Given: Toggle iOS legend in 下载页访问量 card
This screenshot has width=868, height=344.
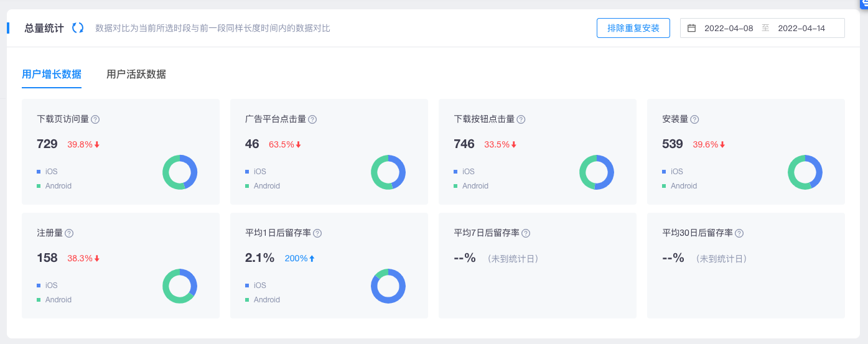Looking at the screenshot, I should pos(51,172).
